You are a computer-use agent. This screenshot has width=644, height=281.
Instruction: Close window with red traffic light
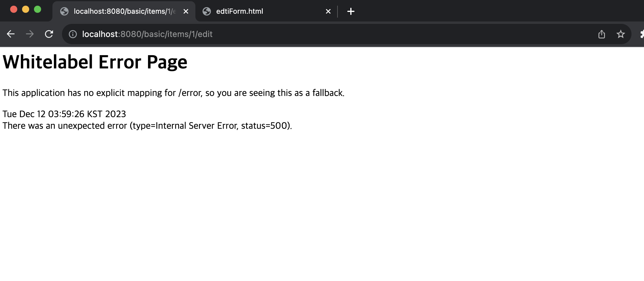(x=14, y=10)
